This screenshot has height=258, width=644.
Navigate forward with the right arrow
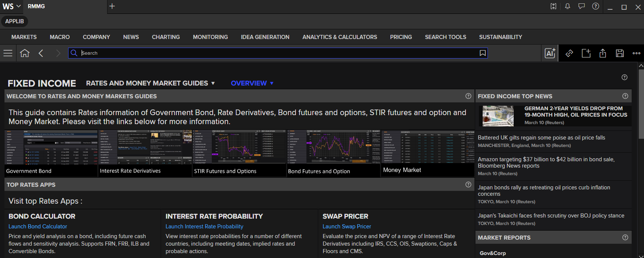coord(58,53)
